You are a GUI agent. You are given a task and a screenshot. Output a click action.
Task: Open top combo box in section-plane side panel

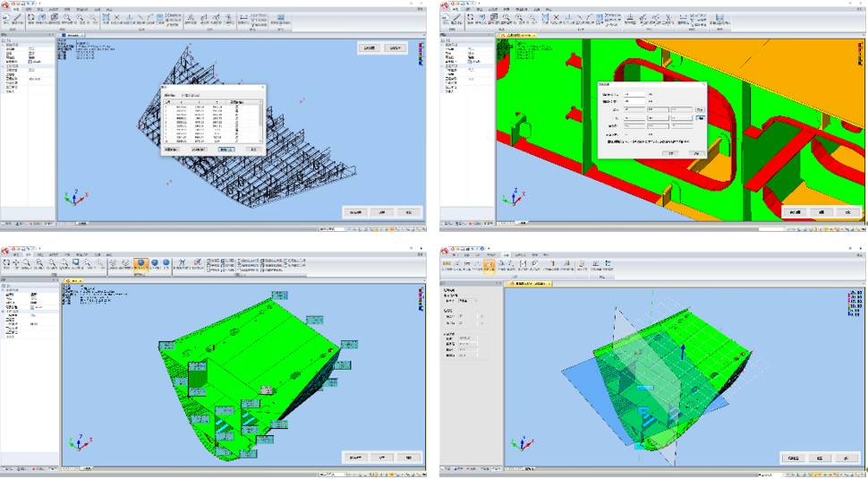(468, 301)
